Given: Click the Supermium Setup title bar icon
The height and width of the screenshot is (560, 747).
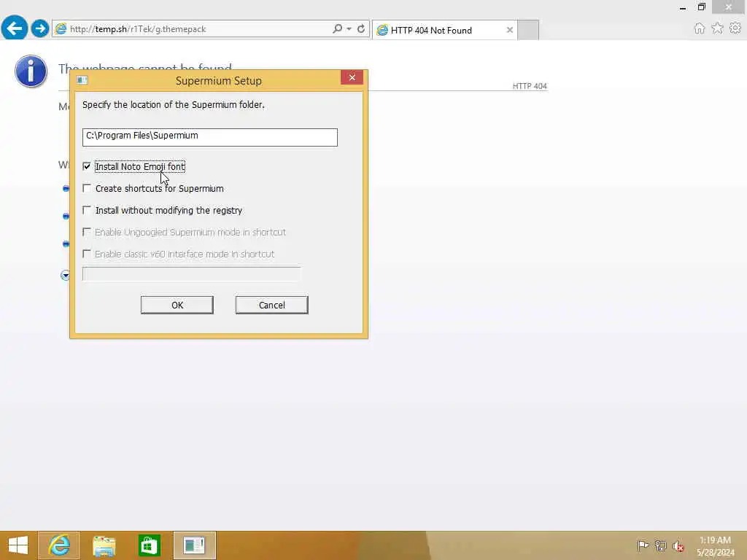Looking at the screenshot, I should click(82, 80).
